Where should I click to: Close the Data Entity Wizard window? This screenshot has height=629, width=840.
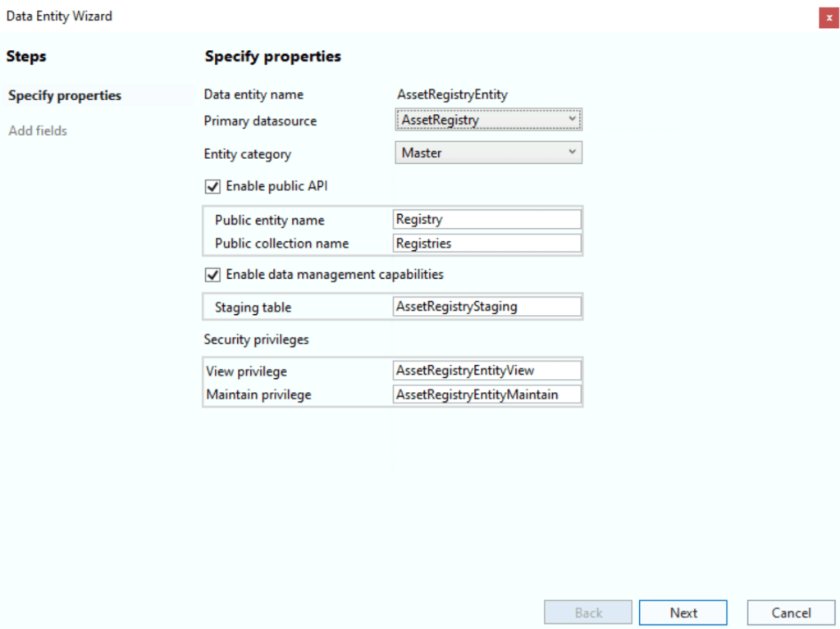coord(829,17)
